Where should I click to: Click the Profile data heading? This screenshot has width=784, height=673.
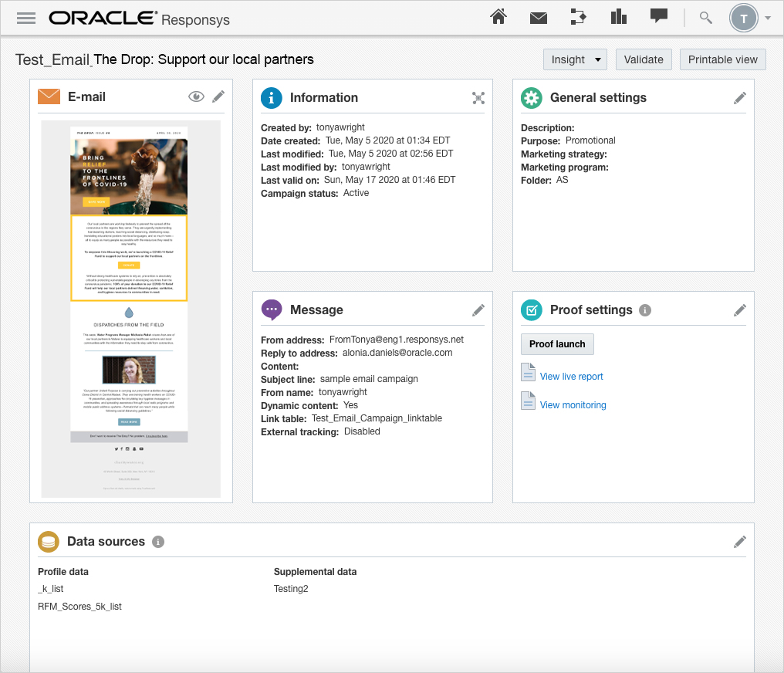[63, 571]
